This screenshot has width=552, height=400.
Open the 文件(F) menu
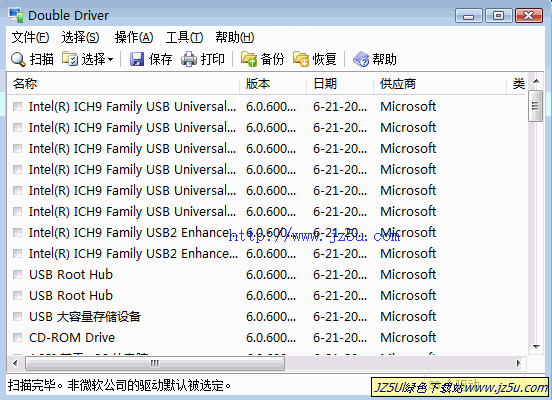pos(30,37)
